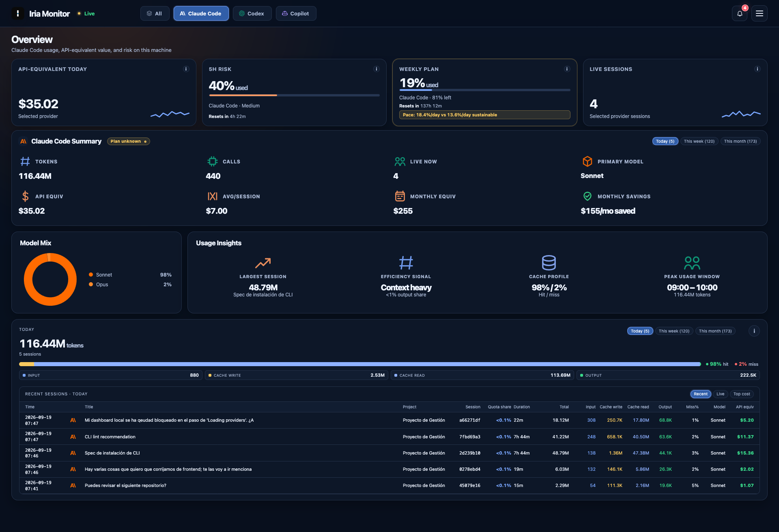The width and height of the screenshot is (779, 532).
Task: Click the Peak Usage Window people icon
Action: pyautogui.click(x=692, y=263)
